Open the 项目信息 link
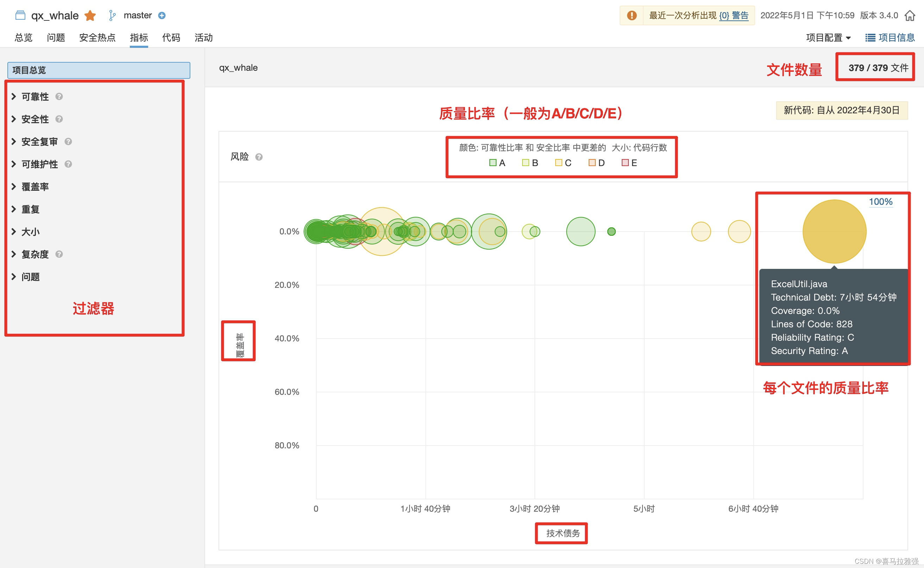Viewport: 924px width, 568px height. (897, 38)
